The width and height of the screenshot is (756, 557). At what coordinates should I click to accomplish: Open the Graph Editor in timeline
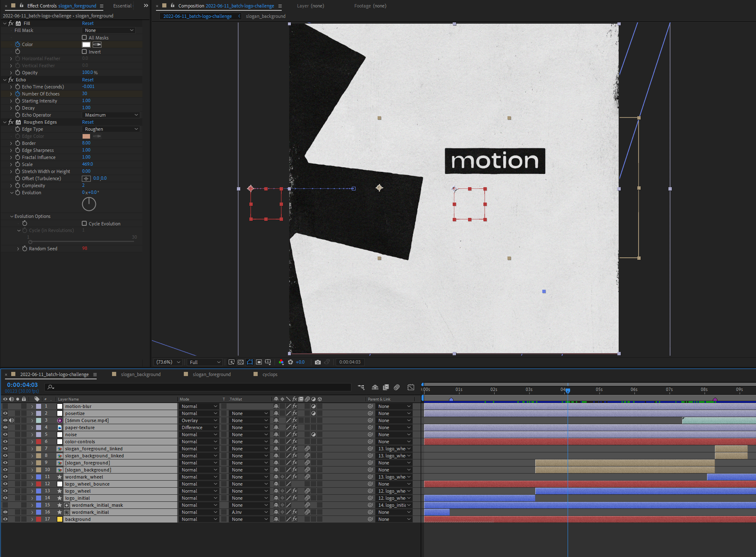point(411,387)
